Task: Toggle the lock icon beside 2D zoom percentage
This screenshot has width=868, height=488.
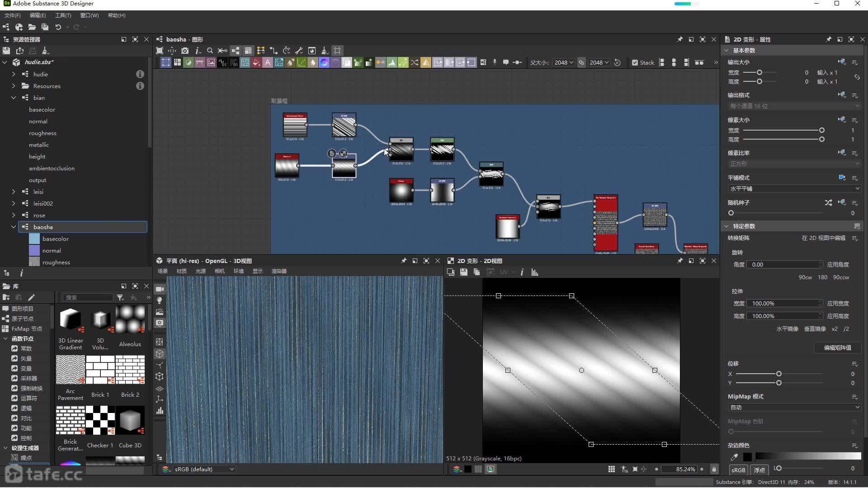Action: pyautogui.click(x=714, y=469)
